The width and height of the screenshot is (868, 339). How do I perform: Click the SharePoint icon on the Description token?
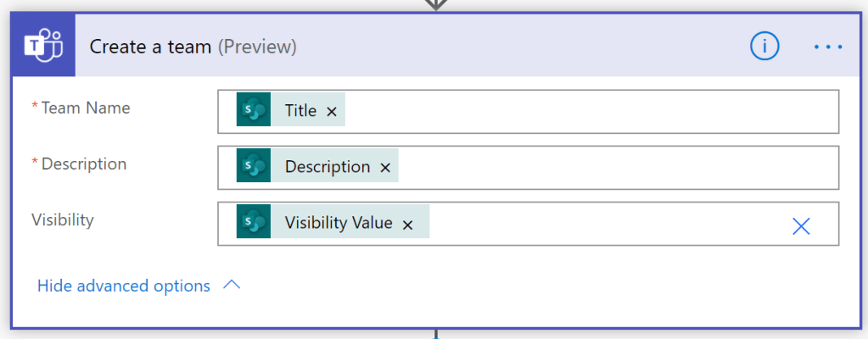[253, 167]
